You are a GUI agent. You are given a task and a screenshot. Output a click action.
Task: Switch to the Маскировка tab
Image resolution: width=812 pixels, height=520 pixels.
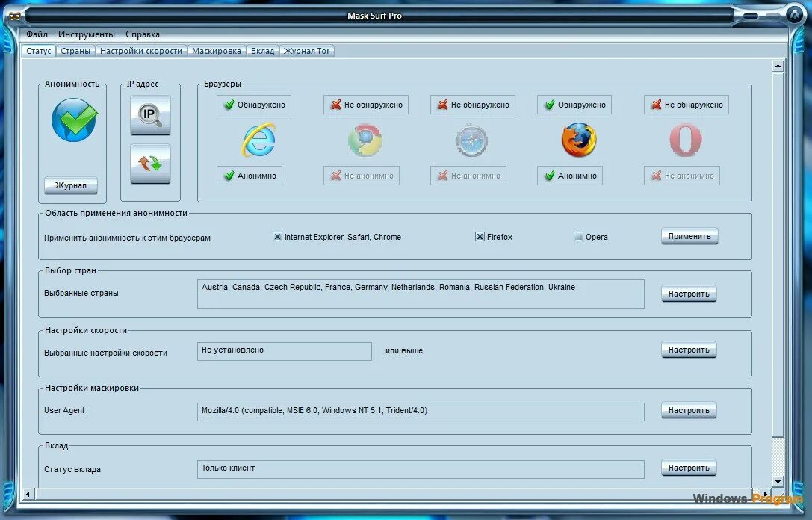(217, 51)
